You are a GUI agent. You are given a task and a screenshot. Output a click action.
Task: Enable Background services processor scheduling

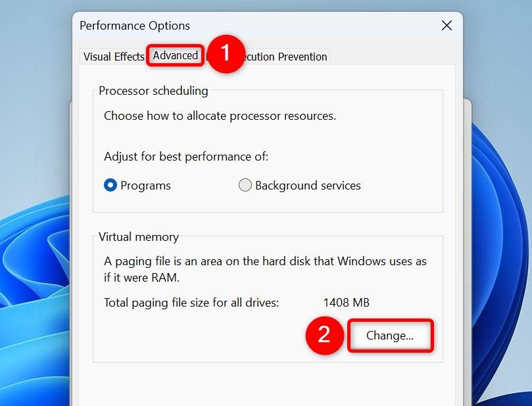(x=245, y=185)
